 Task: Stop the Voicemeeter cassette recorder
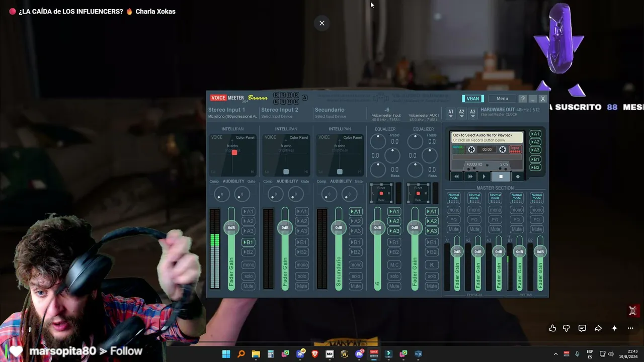[x=501, y=176]
